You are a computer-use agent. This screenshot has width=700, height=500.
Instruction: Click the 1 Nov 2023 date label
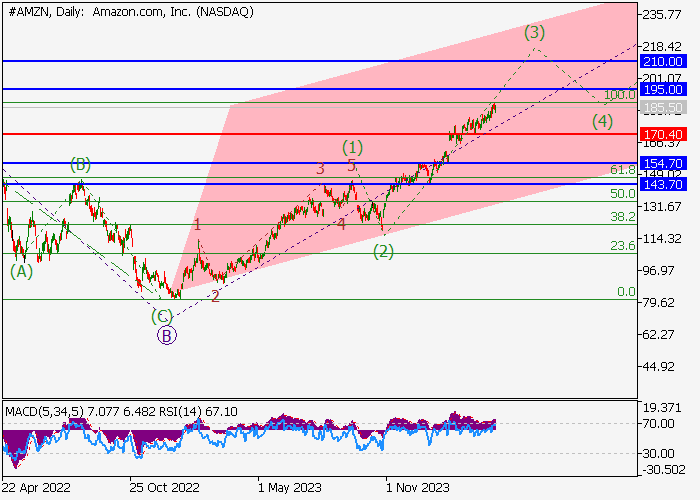(x=417, y=488)
